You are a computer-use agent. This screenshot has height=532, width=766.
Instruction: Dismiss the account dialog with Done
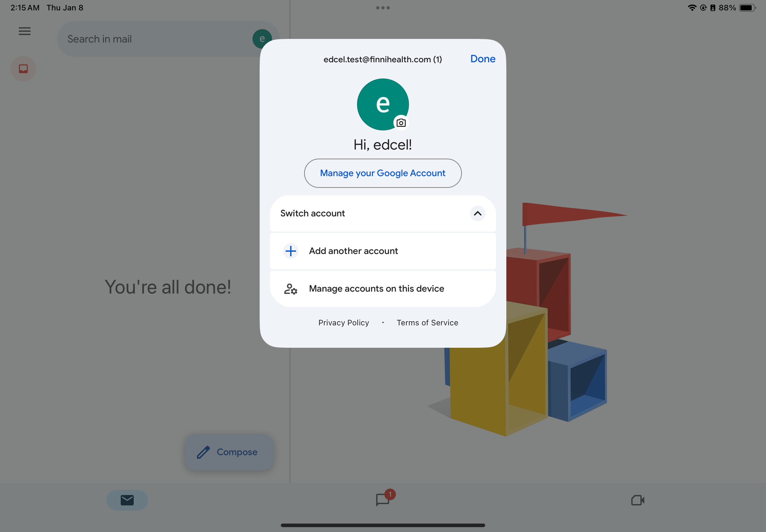coord(483,59)
